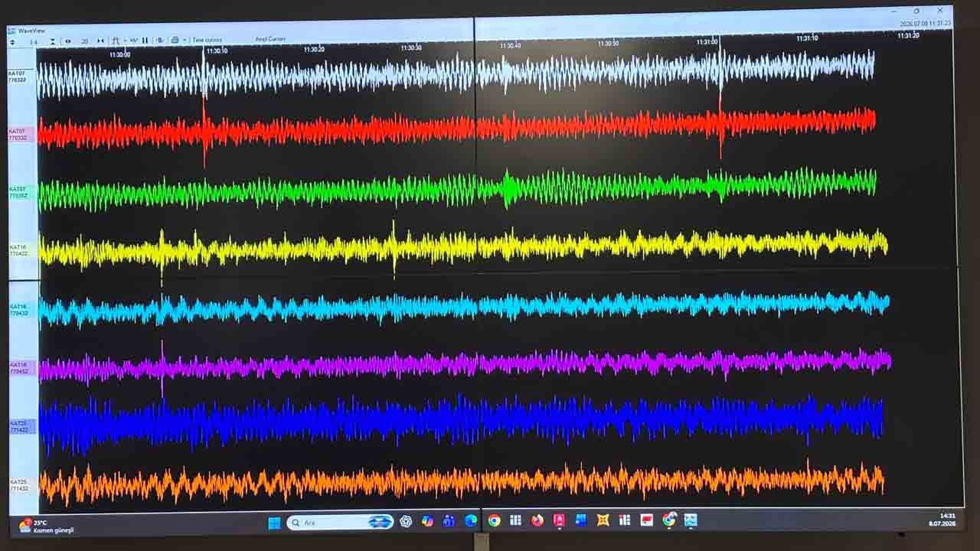980x551 pixels.
Task: Click the channel expand arrows right of 14
Action: pyautogui.click(x=53, y=41)
